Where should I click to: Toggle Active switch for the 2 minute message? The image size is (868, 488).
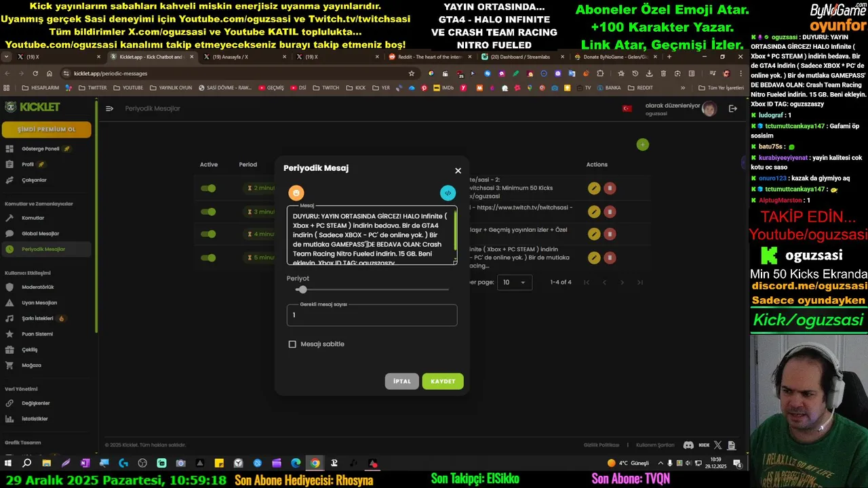coord(208,188)
